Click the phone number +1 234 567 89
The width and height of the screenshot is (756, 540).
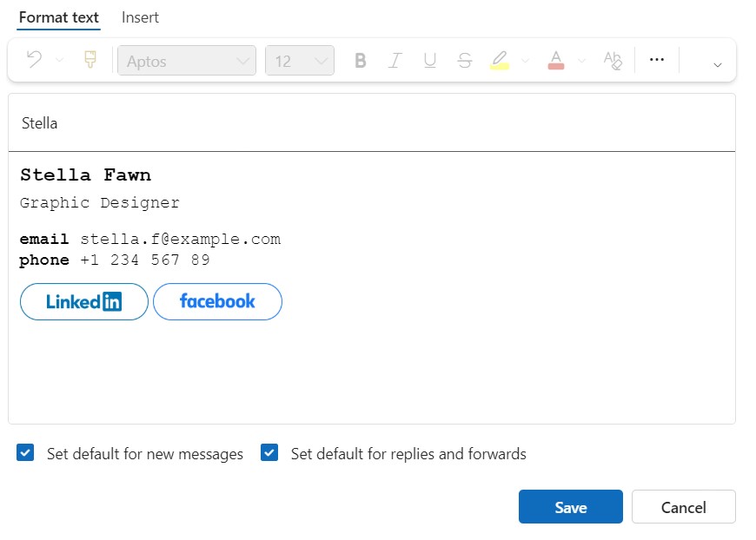tap(144, 260)
